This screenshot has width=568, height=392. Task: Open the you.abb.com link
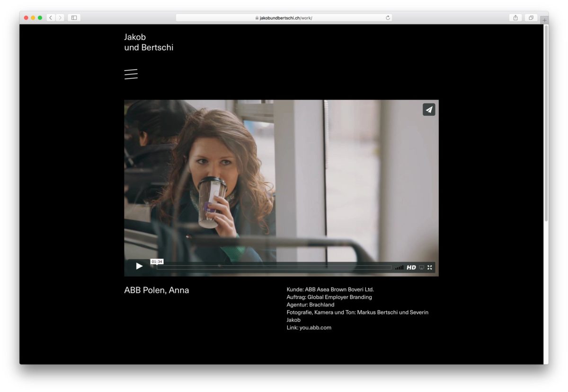pos(315,328)
